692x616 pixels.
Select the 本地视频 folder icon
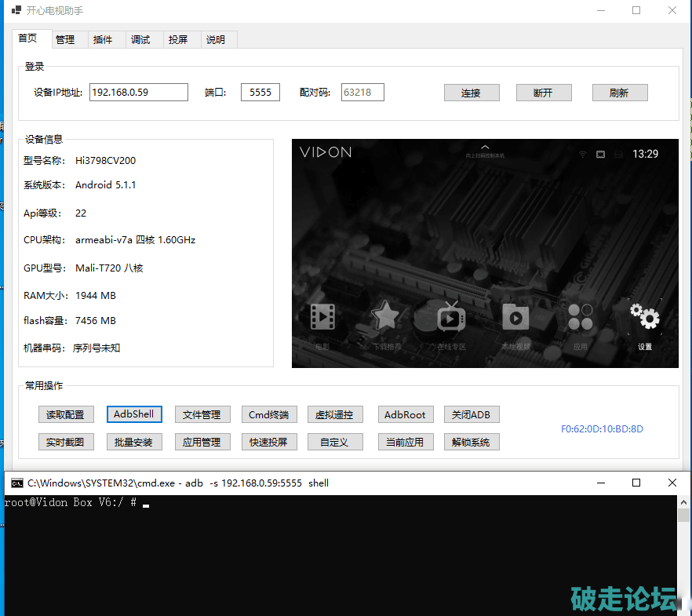(x=515, y=317)
